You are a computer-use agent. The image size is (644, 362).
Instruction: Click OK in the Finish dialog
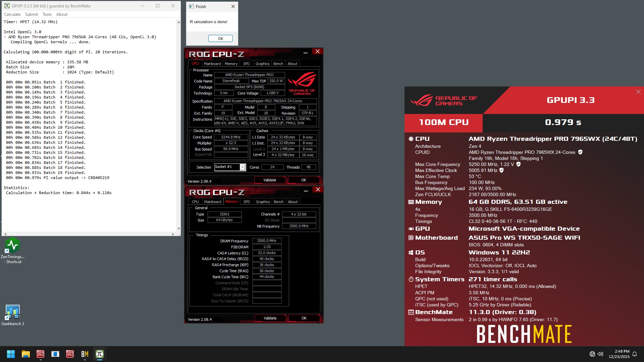point(220,39)
